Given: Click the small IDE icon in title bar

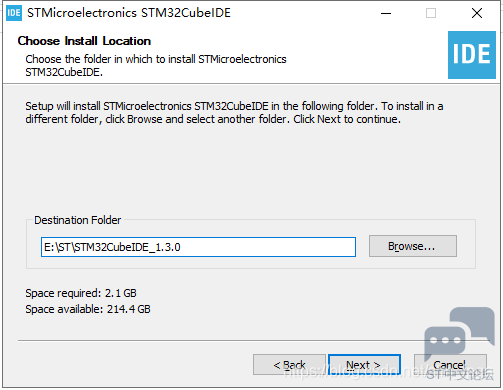Looking at the screenshot, I should click(14, 13).
